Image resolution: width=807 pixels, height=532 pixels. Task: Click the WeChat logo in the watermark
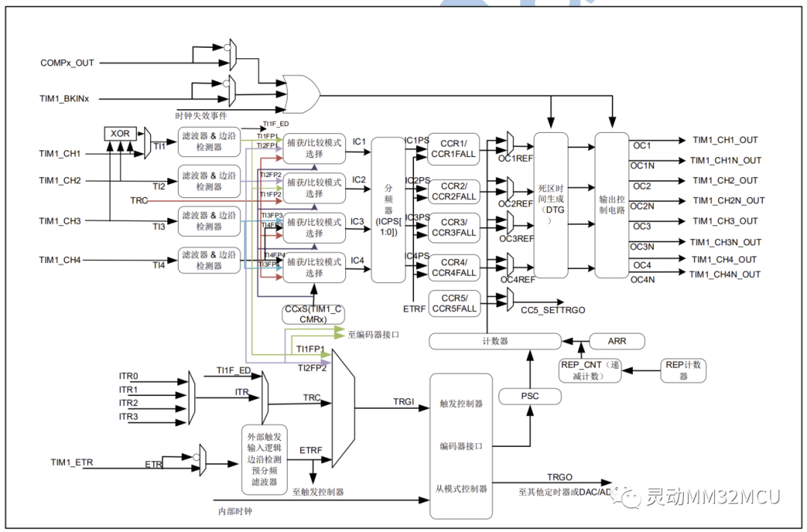click(x=627, y=496)
